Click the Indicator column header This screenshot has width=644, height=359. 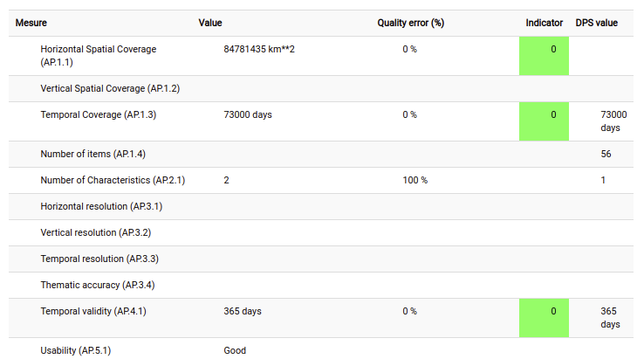(x=545, y=23)
